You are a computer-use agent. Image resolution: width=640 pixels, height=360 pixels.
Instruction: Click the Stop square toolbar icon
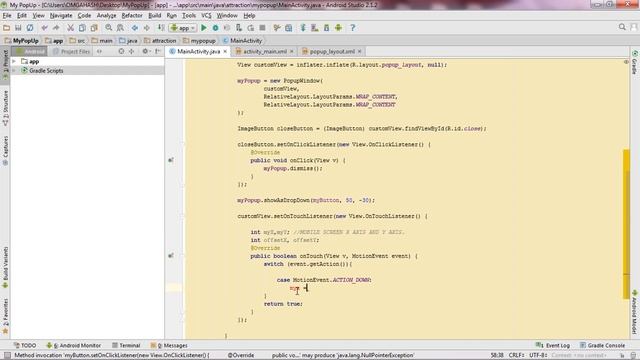coord(262,28)
